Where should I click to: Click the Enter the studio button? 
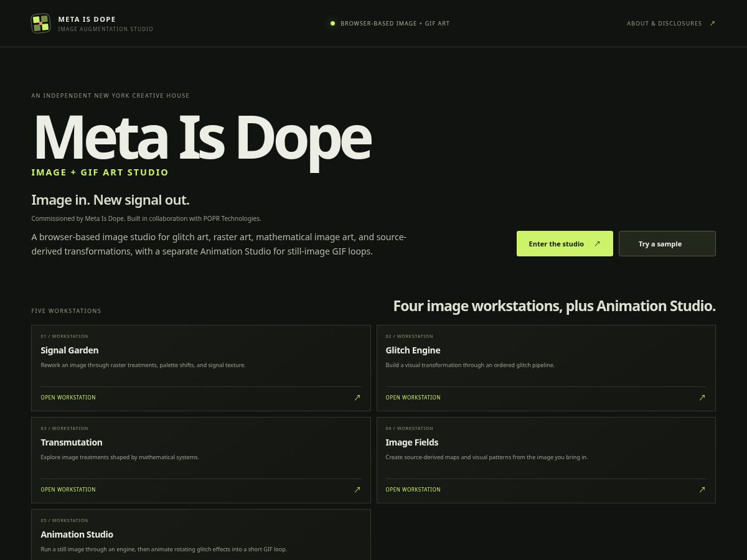[x=565, y=244]
